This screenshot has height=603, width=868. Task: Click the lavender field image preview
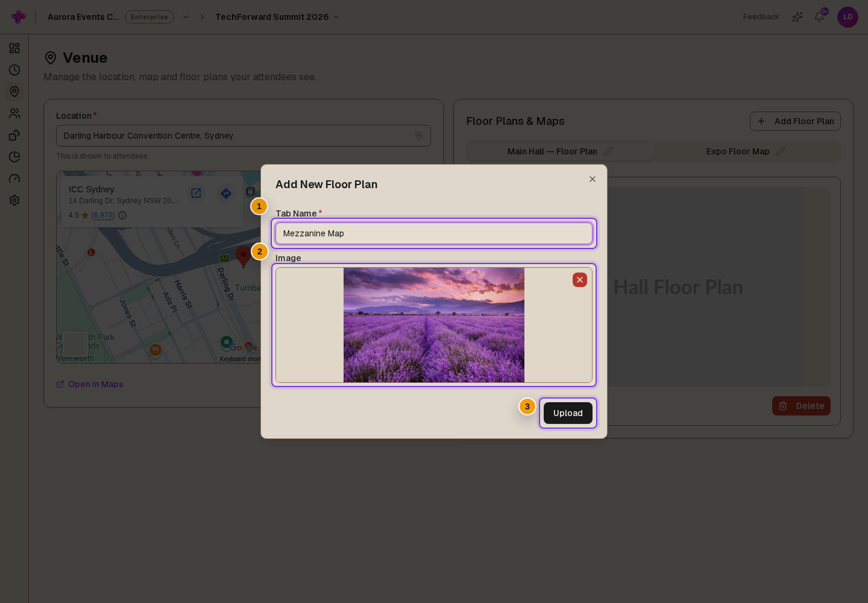[434, 325]
